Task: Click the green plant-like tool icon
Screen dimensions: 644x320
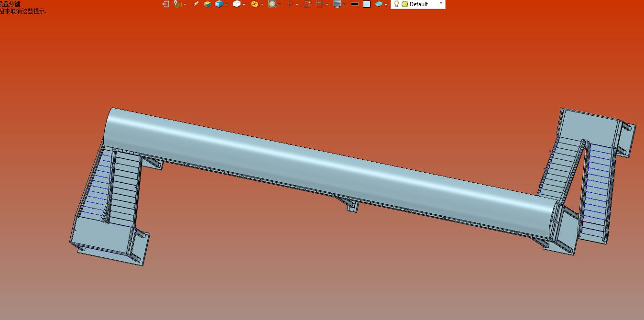Action: [177, 4]
